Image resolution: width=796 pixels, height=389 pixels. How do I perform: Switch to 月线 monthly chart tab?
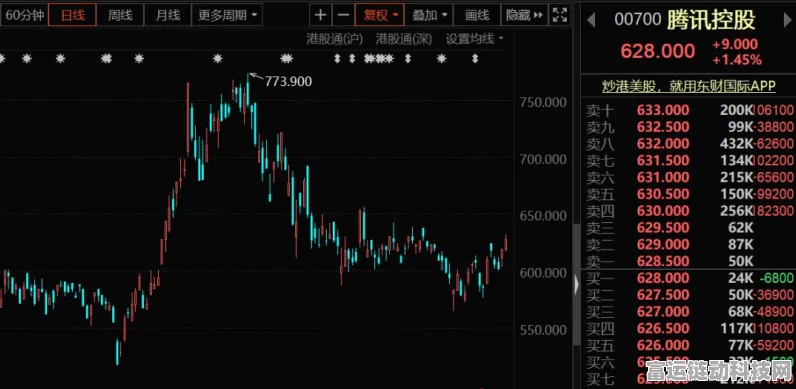pos(168,15)
